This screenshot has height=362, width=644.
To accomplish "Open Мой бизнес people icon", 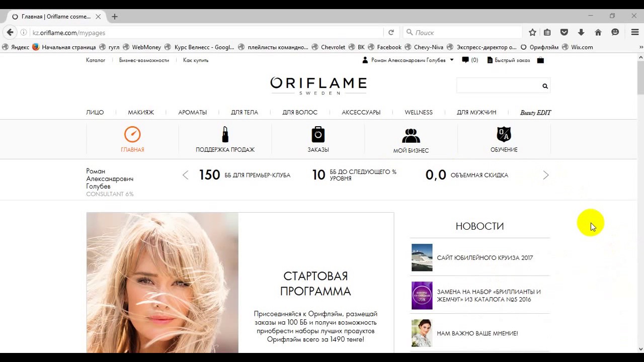I will pyautogui.click(x=411, y=136).
